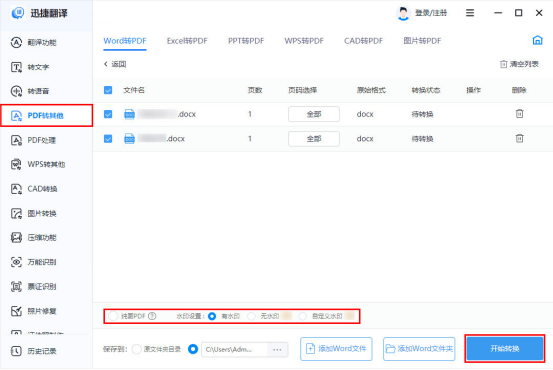The width and height of the screenshot is (553, 370).
Task: Click the 页数 column header
Action: pyautogui.click(x=255, y=90)
